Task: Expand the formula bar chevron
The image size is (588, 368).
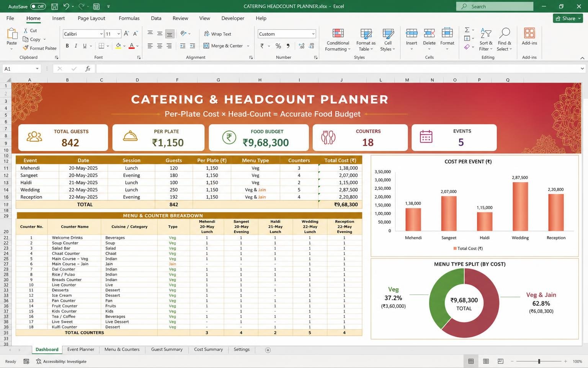Action: coord(582,69)
